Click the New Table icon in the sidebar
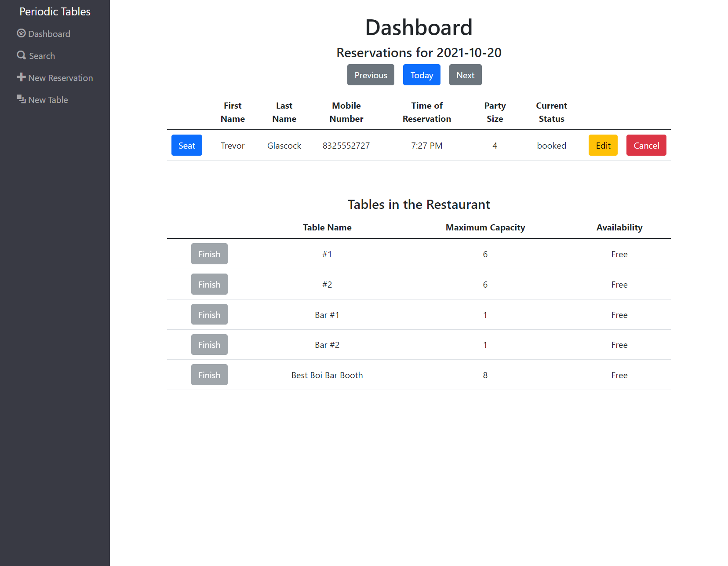The width and height of the screenshot is (728, 566). click(x=21, y=99)
